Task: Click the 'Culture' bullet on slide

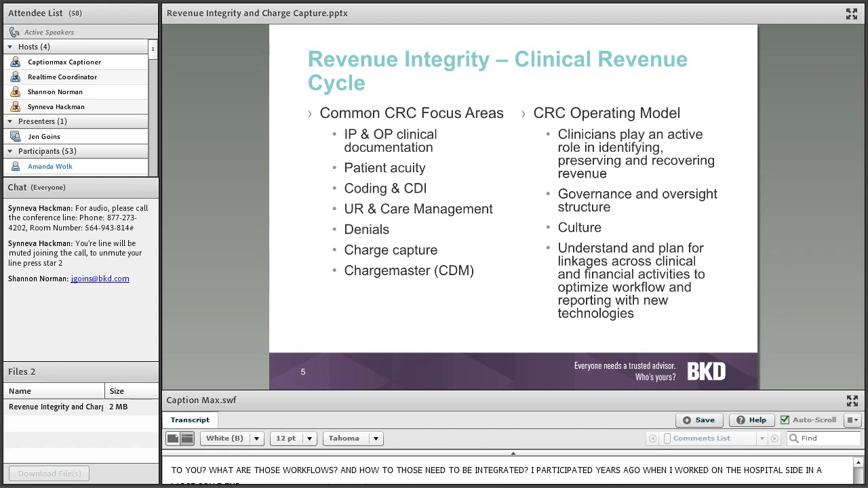Action: [579, 228]
